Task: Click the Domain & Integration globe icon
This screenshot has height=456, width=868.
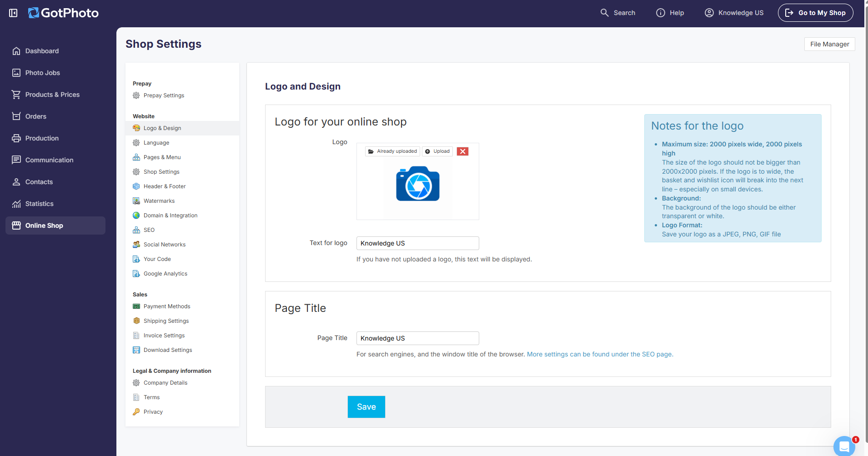Action: click(x=136, y=215)
